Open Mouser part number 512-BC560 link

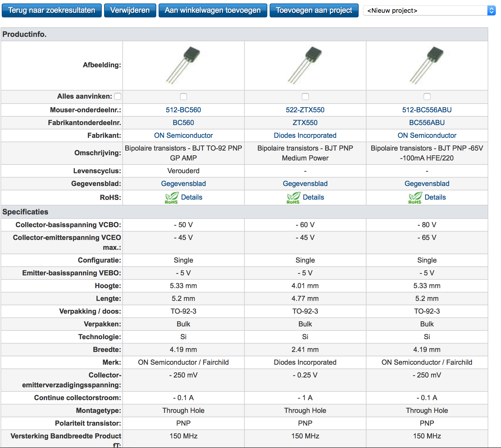tap(183, 110)
